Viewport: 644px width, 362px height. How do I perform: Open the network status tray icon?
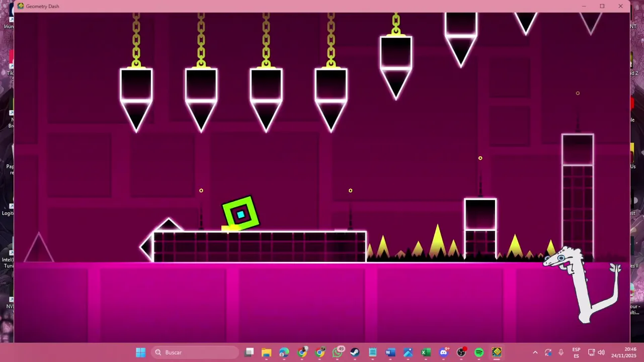tap(592, 352)
